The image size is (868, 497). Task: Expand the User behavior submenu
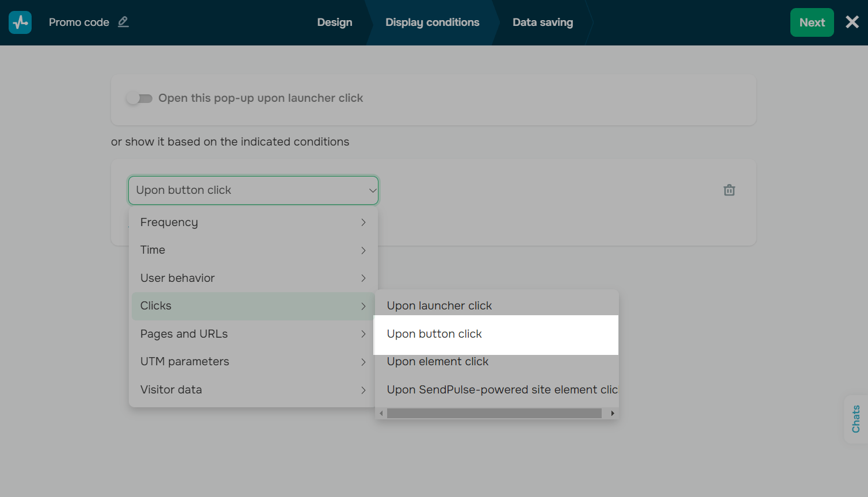coord(253,278)
